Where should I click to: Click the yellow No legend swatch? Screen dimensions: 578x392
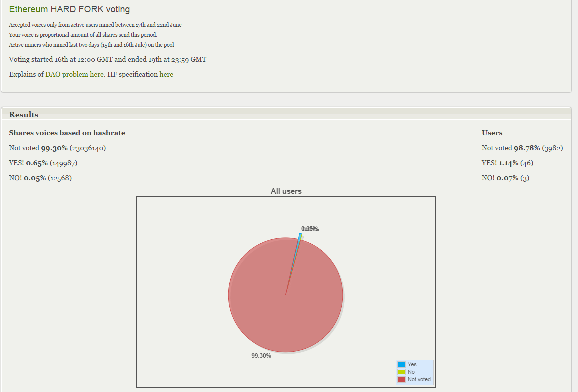click(401, 372)
